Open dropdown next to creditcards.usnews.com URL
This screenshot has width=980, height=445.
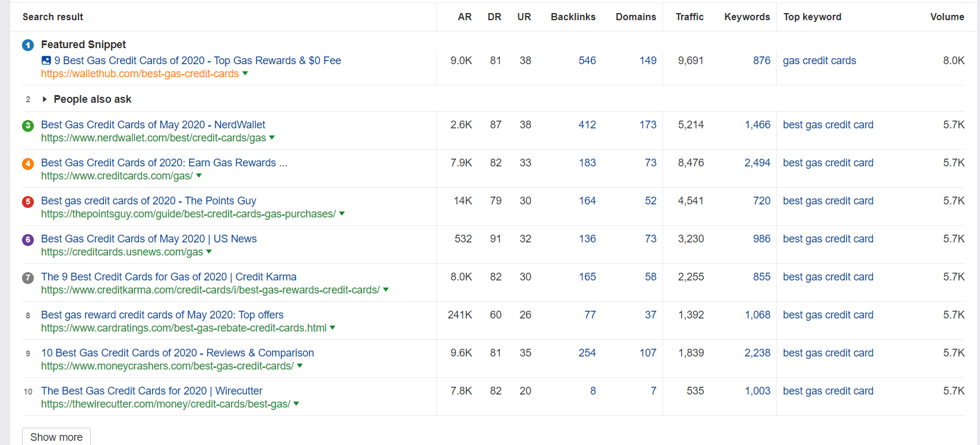click(209, 252)
